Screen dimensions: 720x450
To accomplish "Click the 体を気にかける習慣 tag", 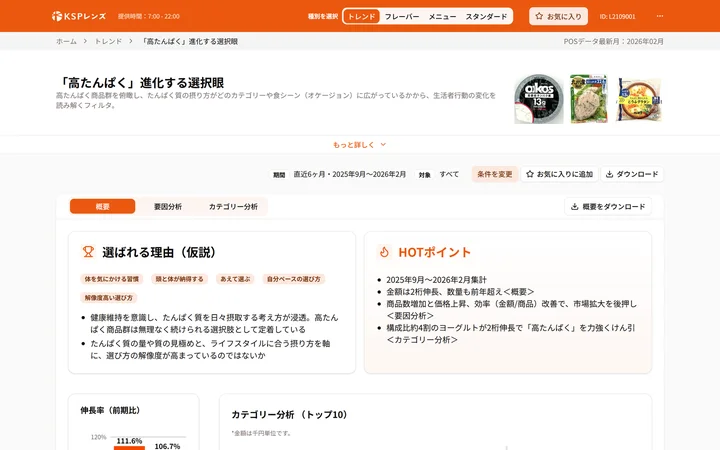I will click(x=112, y=279).
